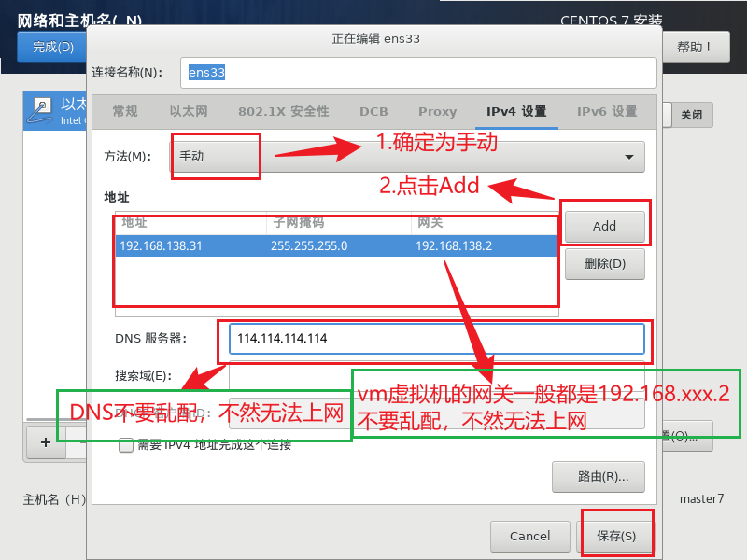Open the IPv6 设置 tab
747x560 pixels.
[x=606, y=111]
